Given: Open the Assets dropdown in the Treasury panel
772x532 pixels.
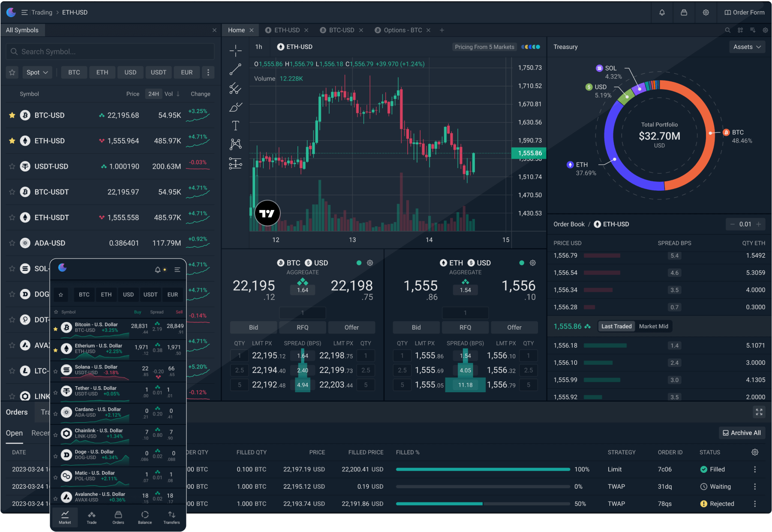Looking at the screenshot, I should point(747,47).
